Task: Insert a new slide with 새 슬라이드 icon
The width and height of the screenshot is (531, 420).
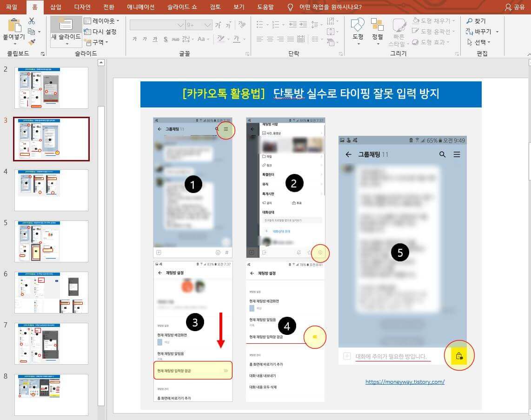Action: pos(66,24)
